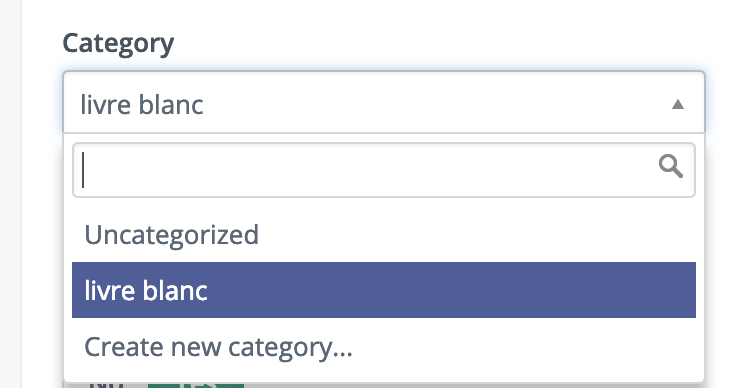Click the magnifier icon in the search box
This screenshot has width=744, height=388.
[670, 166]
